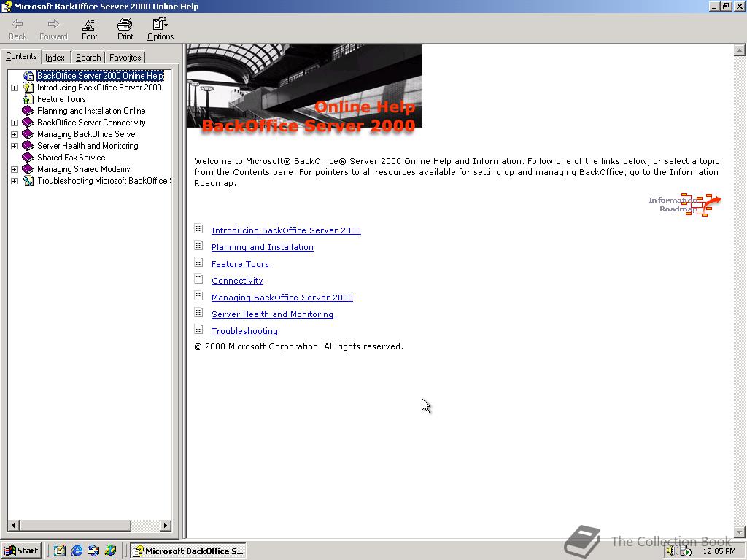Switch to the Search tab
The width and height of the screenshot is (747, 560).
pyautogui.click(x=88, y=58)
